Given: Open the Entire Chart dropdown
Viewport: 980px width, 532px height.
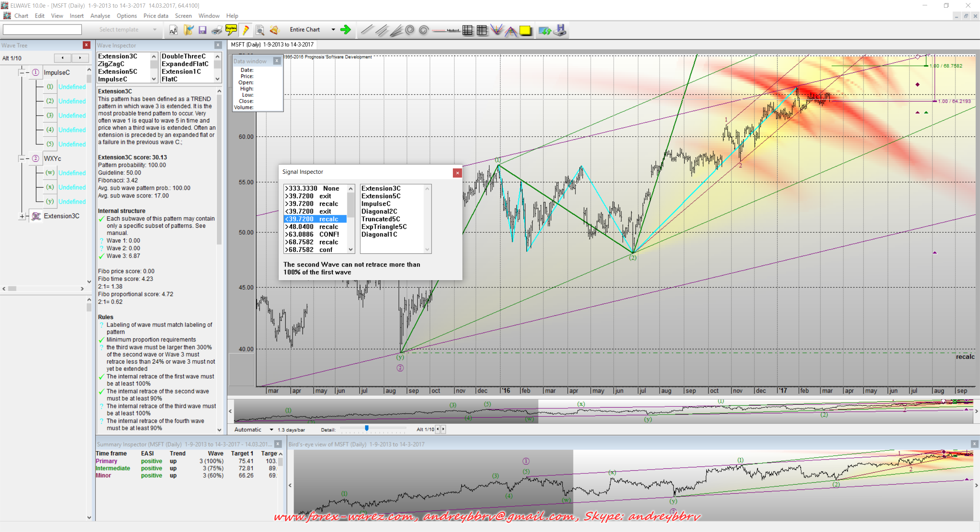Looking at the screenshot, I should pyautogui.click(x=333, y=29).
